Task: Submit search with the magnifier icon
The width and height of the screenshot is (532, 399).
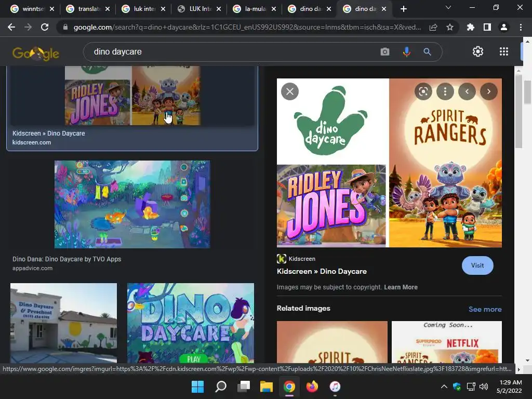Action: (427, 52)
